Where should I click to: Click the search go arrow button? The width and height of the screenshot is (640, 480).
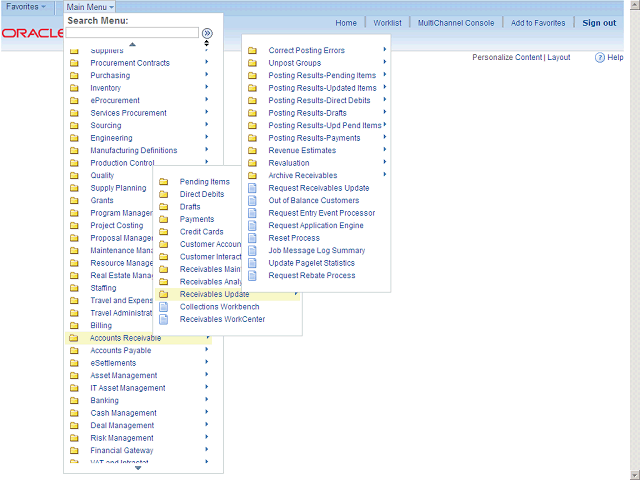(x=207, y=33)
